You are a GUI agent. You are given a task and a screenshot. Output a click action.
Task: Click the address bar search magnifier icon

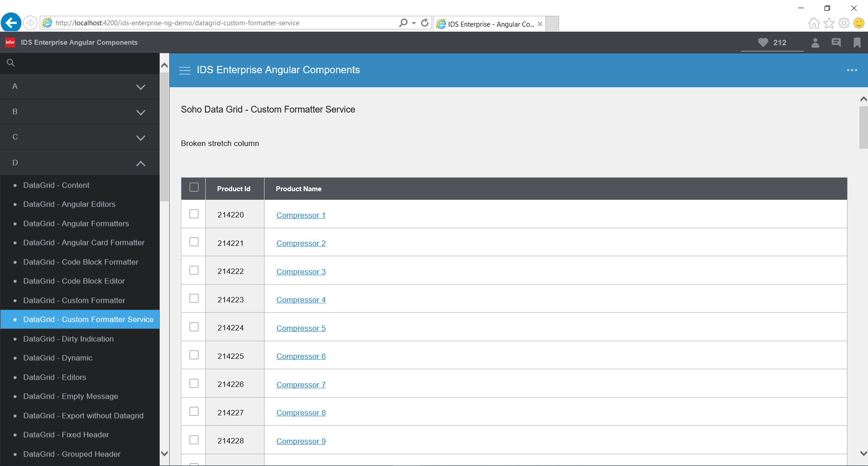coord(403,23)
